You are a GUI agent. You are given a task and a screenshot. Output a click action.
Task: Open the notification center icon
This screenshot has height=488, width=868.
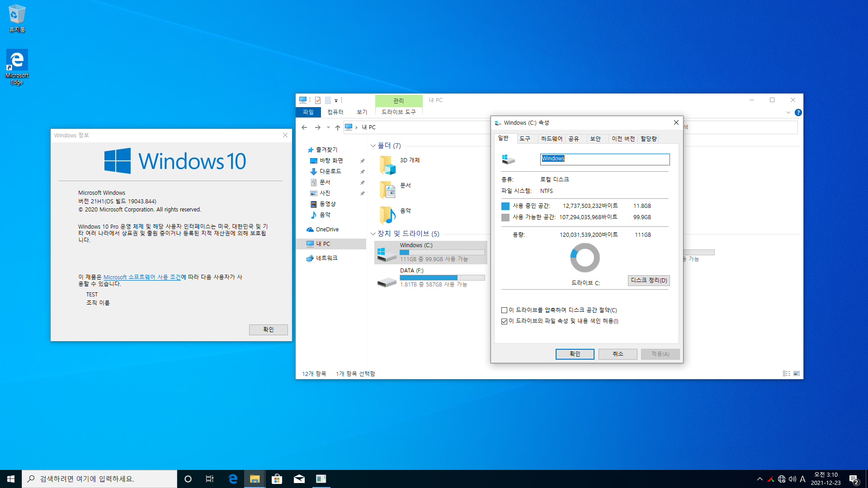click(x=854, y=479)
